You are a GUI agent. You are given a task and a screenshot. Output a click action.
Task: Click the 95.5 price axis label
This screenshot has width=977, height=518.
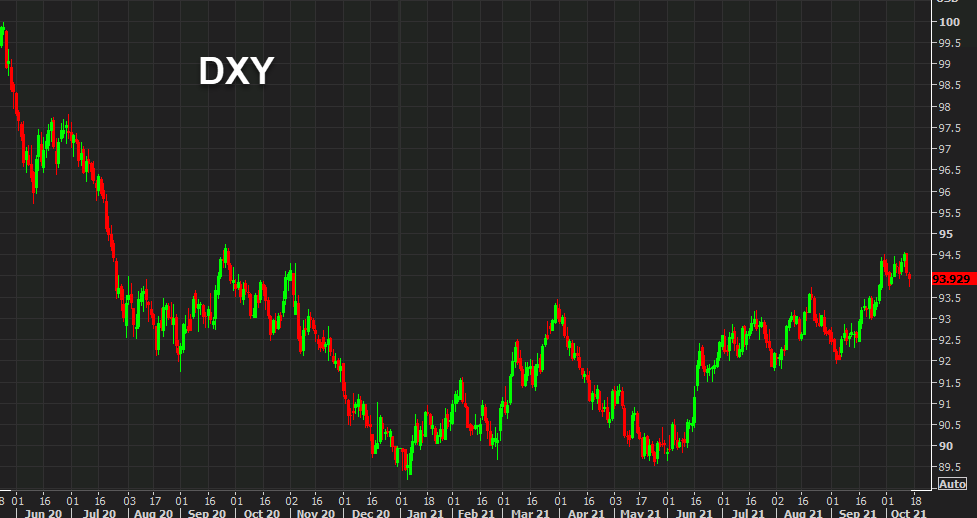pyautogui.click(x=951, y=213)
